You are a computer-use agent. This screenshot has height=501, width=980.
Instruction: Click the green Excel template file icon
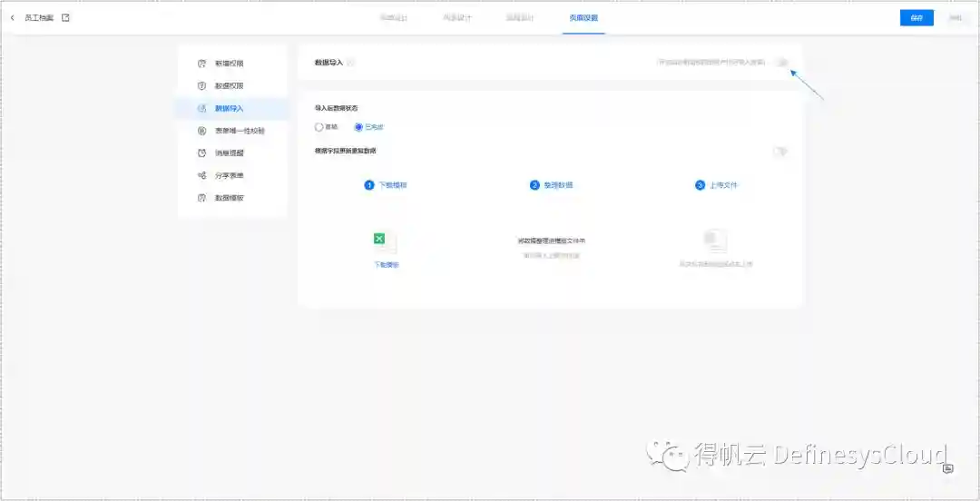pos(380,240)
